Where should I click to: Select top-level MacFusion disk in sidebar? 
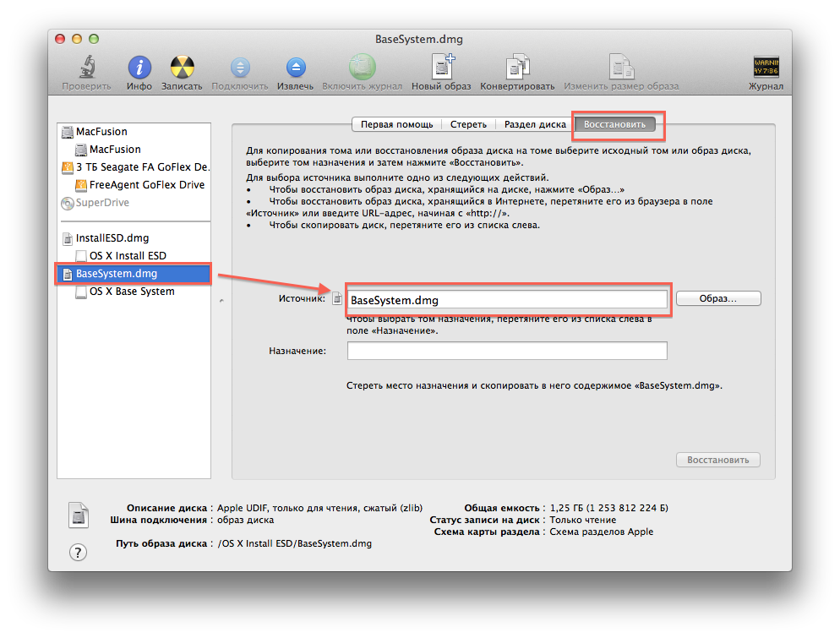pos(134,132)
